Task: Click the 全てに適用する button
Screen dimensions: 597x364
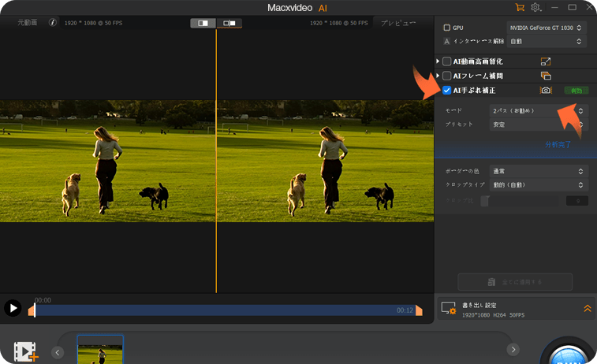Action: coord(515,282)
